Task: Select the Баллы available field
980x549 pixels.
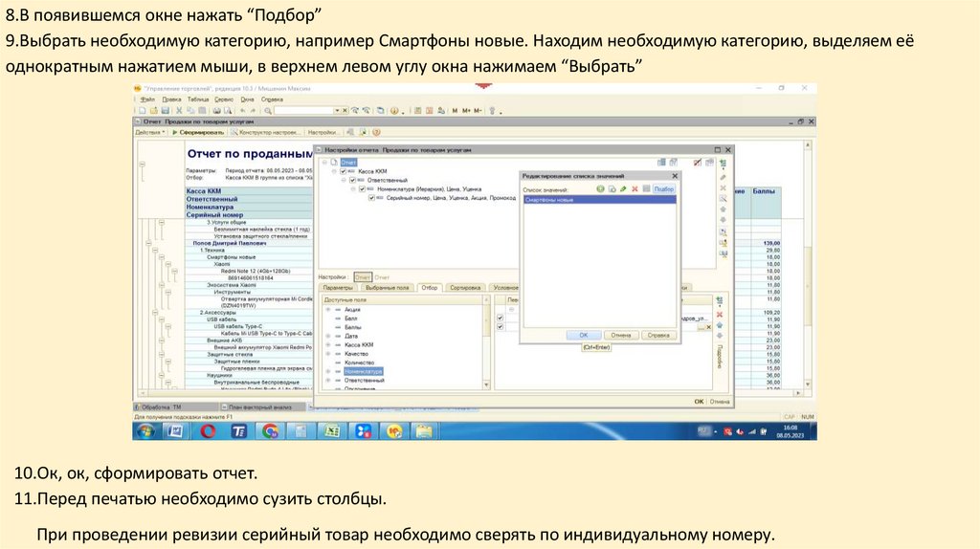Action: click(x=352, y=327)
